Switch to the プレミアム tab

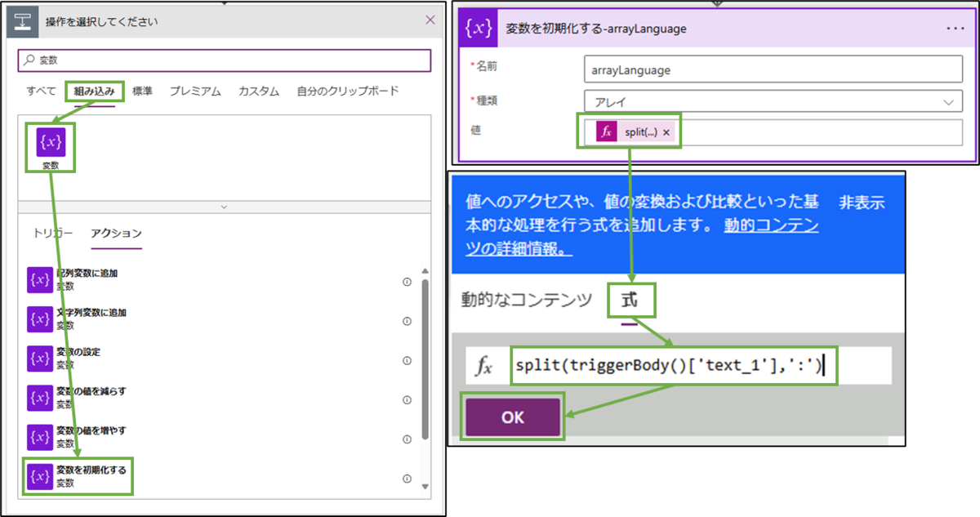pyautogui.click(x=195, y=91)
